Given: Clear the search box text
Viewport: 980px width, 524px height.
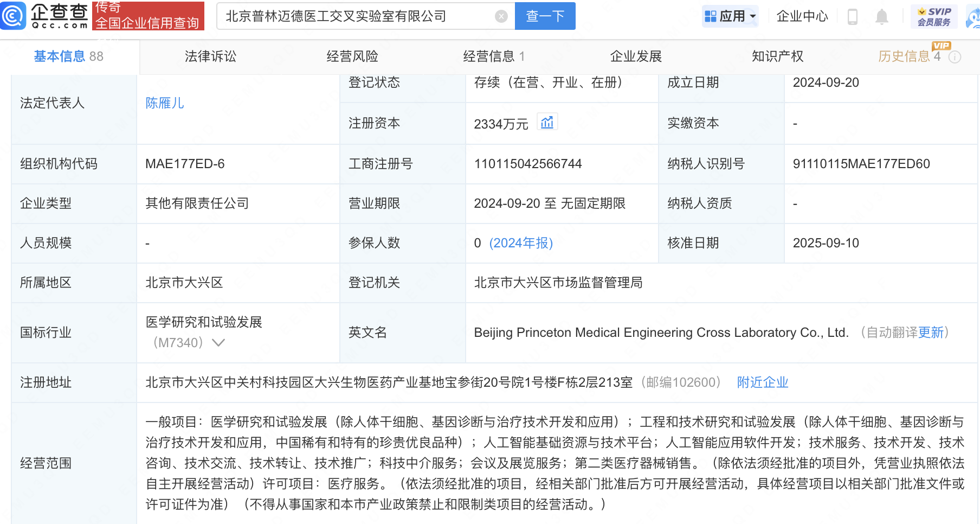Looking at the screenshot, I should (501, 16).
